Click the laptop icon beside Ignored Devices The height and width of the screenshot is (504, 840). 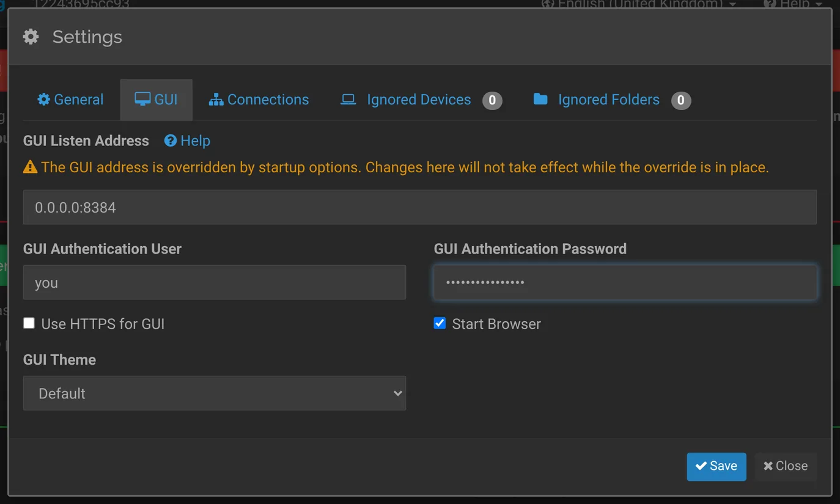point(348,100)
